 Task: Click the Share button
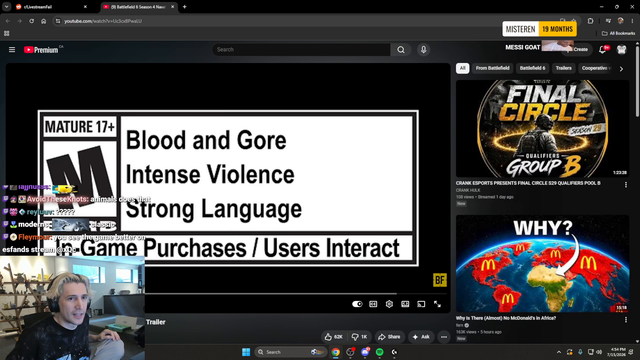click(x=389, y=337)
